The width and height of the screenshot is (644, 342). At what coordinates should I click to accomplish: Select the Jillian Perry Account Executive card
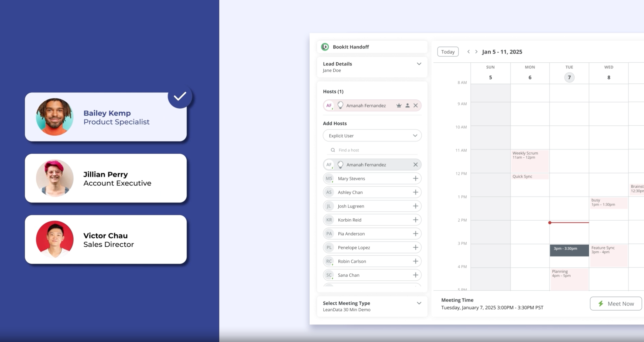click(x=106, y=178)
